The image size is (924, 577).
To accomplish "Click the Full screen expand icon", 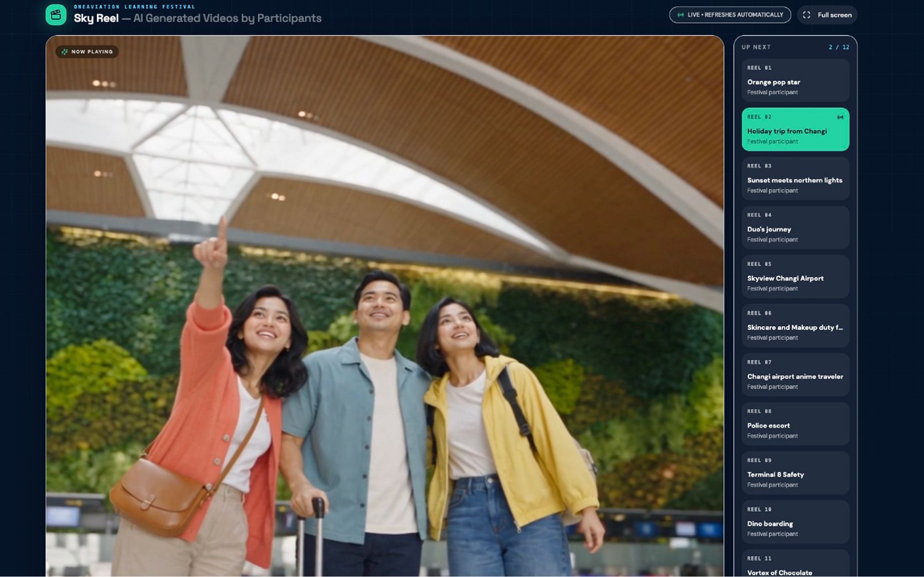I will 806,15.
